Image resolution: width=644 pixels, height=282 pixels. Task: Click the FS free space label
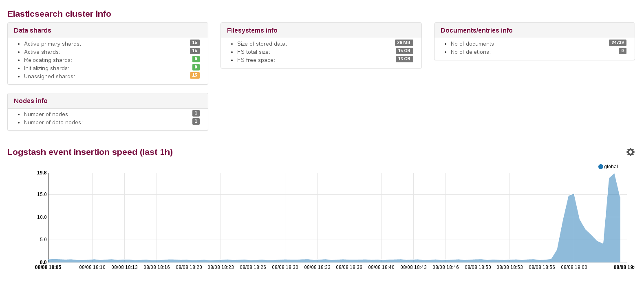point(256,60)
